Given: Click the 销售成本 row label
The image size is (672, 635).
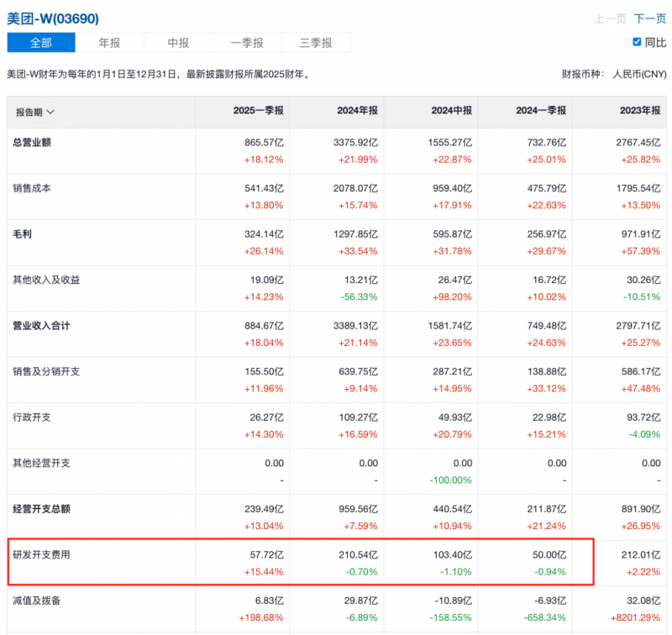Looking at the screenshot, I should 32,188.
